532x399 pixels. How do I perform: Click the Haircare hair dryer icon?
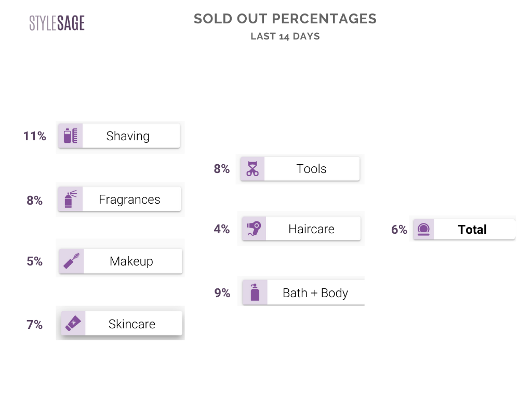coord(254,229)
